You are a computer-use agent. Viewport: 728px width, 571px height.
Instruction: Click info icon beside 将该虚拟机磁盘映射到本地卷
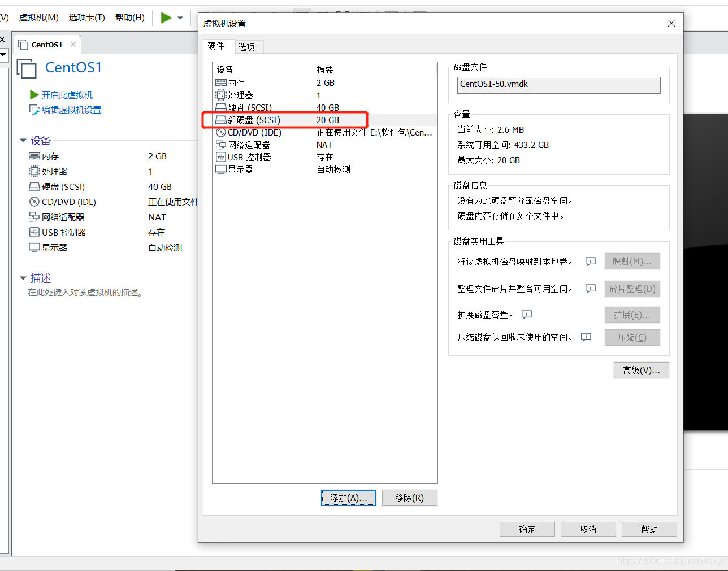(x=591, y=261)
